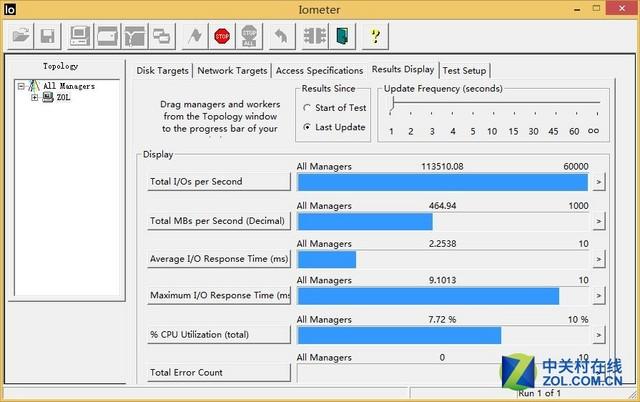Viewport: 640px width, 402px height.
Task: Open the Access Specifications tab
Action: pyautogui.click(x=319, y=71)
